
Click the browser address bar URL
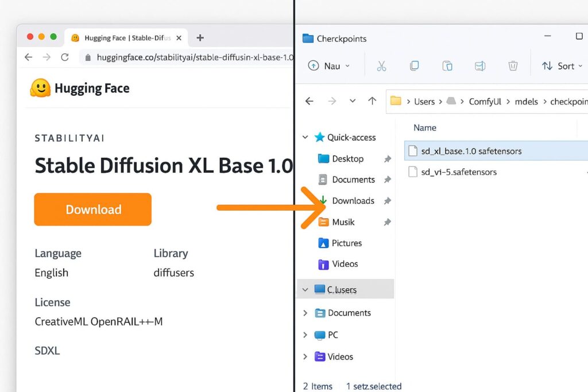tap(195, 57)
